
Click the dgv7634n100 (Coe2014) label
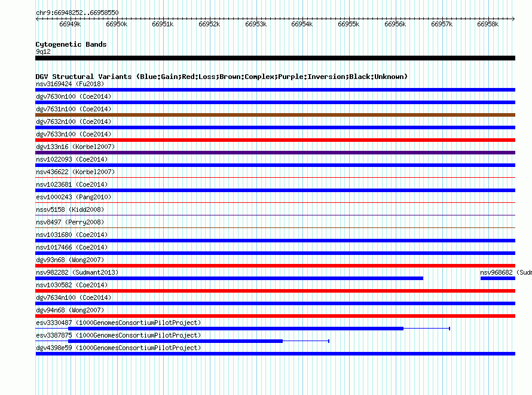click(x=74, y=297)
